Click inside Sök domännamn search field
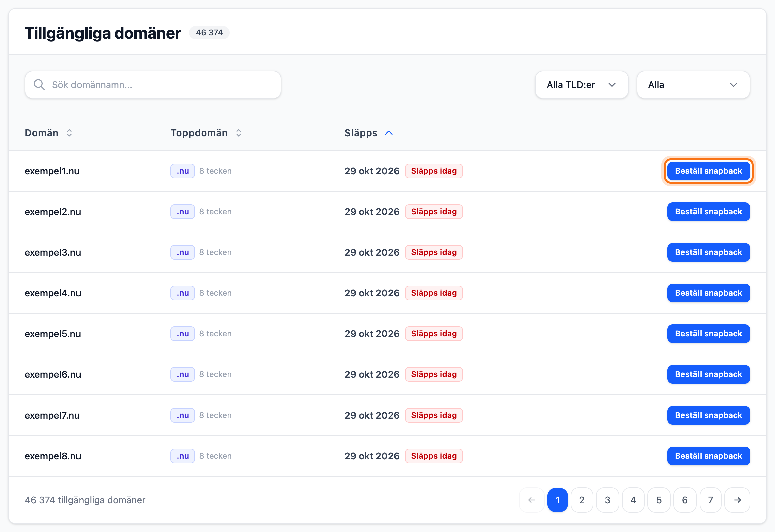 click(153, 85)
